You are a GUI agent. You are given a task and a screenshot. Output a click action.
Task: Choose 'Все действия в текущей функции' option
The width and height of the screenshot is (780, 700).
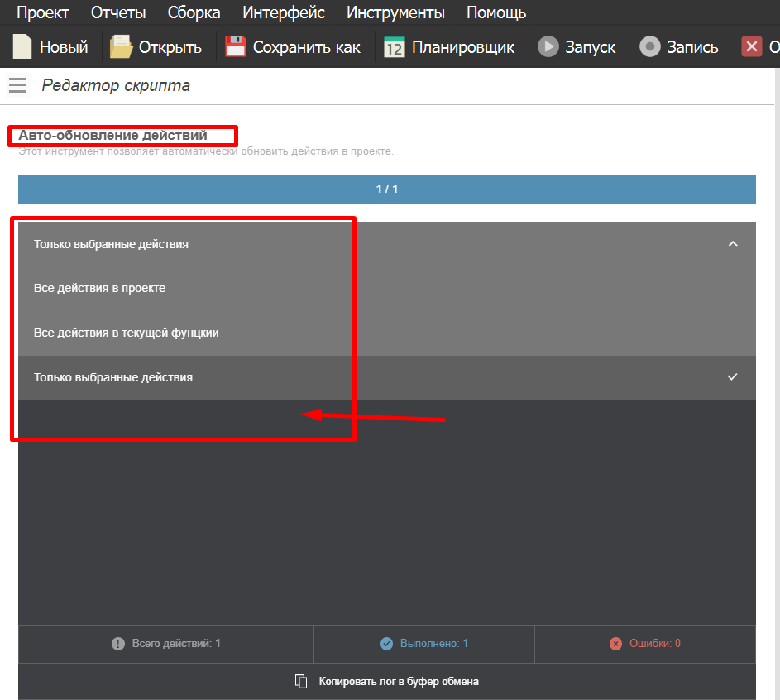pyautogui.click(x=127, y=333)
